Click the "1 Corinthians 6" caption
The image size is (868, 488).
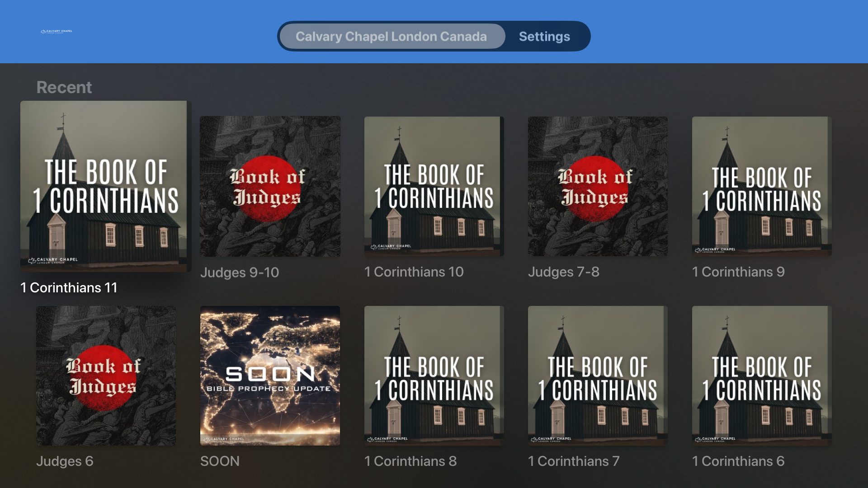pyautogui.click(x=738, y=461)
